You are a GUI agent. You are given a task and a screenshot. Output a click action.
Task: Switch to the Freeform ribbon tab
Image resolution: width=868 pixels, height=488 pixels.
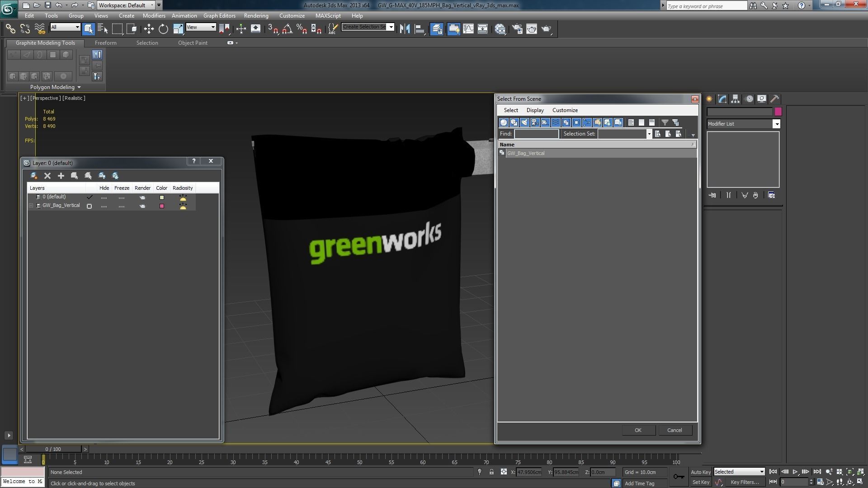(x=106, y=43)
